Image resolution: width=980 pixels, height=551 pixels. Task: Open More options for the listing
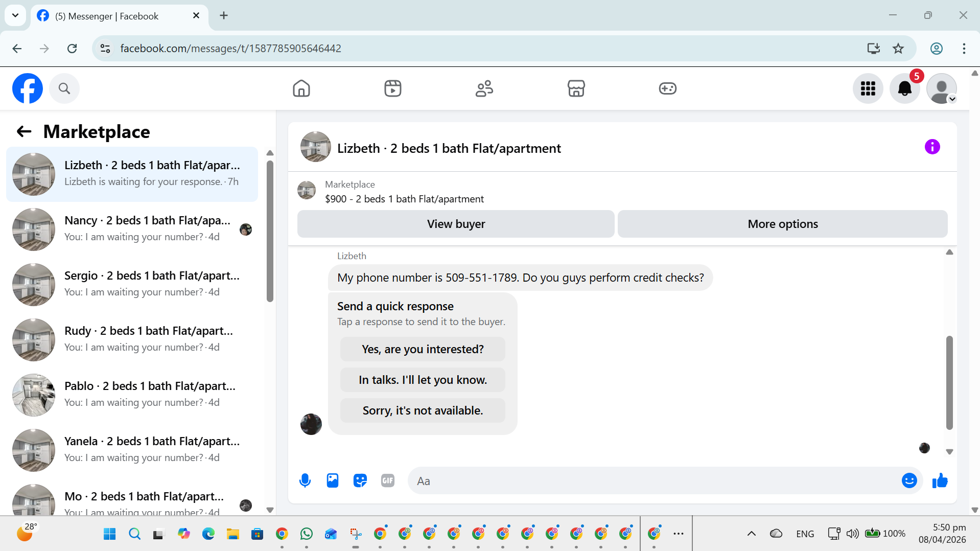tap(783, 224)
